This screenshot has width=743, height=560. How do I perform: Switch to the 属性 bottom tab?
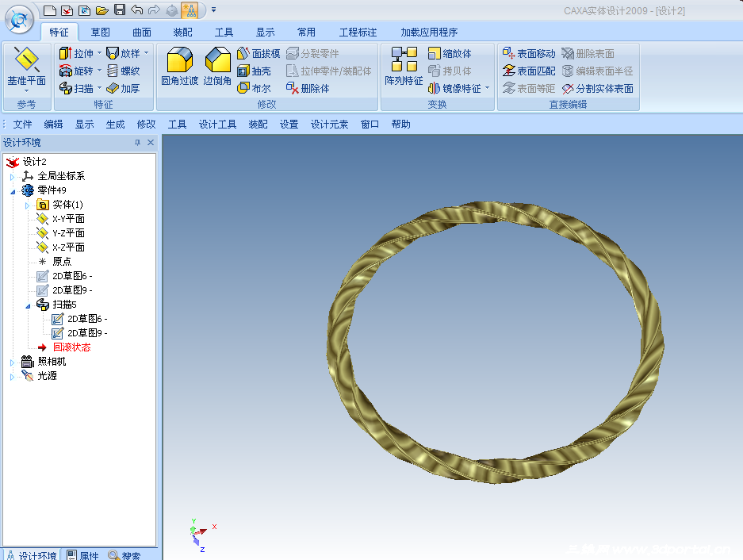(83, 555)
